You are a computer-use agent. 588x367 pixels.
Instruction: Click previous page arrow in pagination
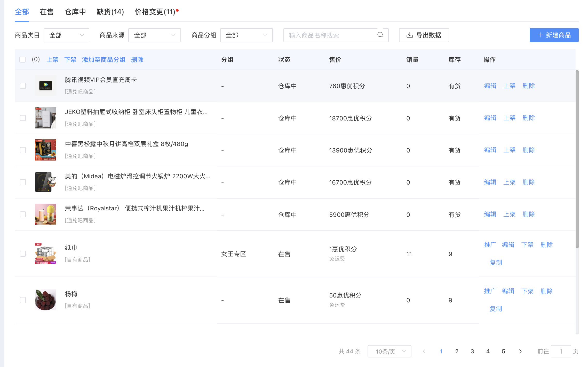(x=424, y=351)
